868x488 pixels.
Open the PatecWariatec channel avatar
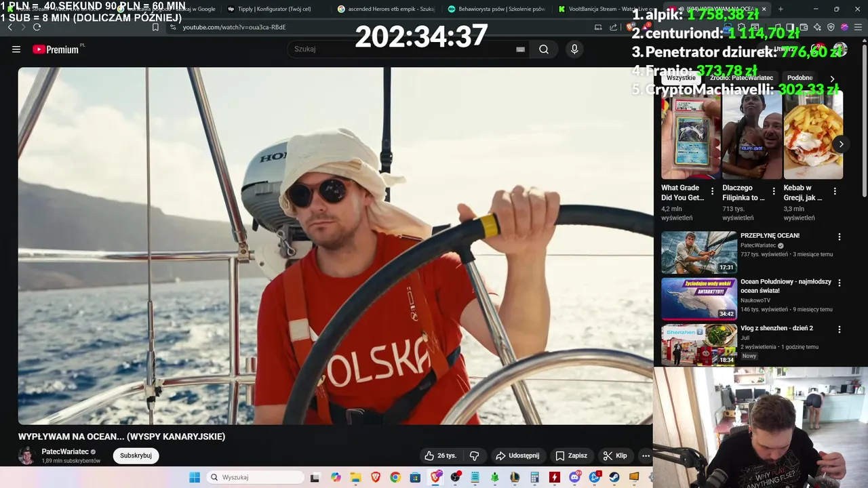click(27, 455)
